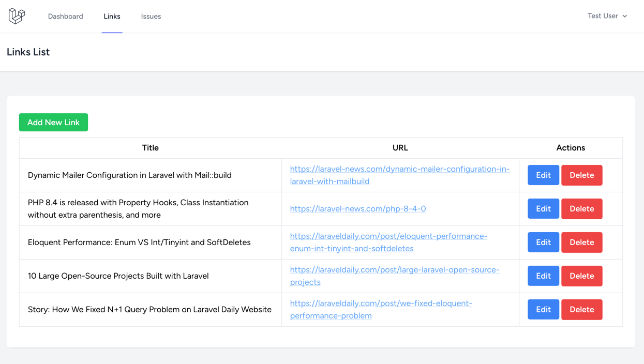This screenshot has height=364, width=644.
Task: Open the we-fixed-eloquent-performance-problem URL
Action: tap(381, 310)
